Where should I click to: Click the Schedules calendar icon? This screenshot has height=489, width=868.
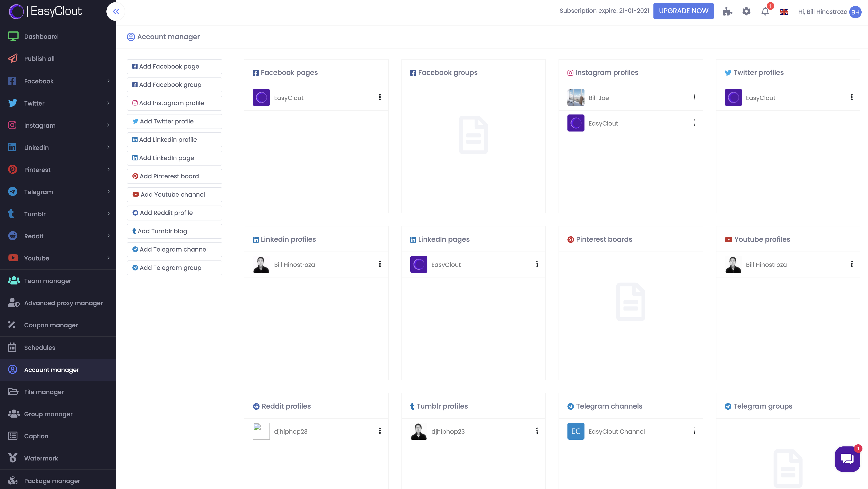[x=12, y=347]
